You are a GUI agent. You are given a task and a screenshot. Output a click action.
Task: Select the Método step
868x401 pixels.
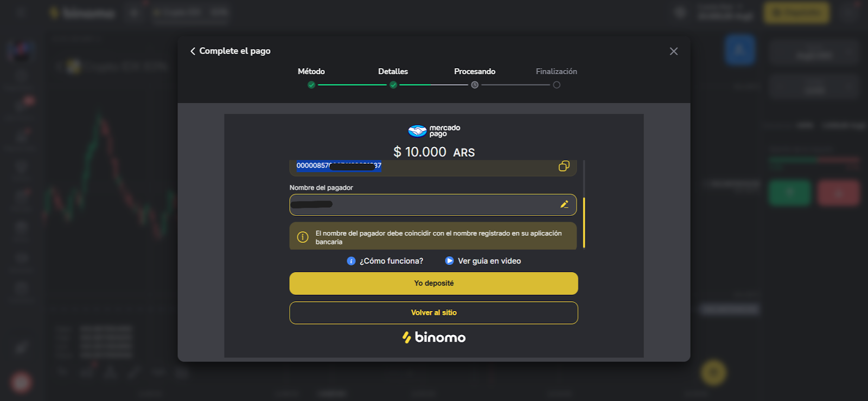coord(311,72)
